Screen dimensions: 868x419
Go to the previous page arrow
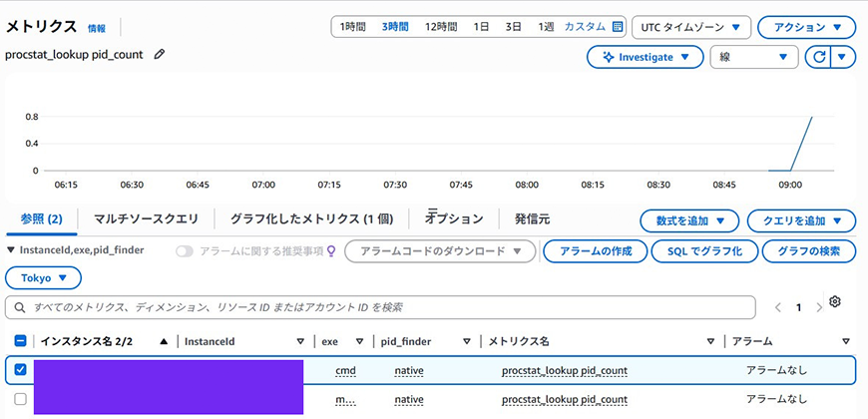(x=779, y=307)
